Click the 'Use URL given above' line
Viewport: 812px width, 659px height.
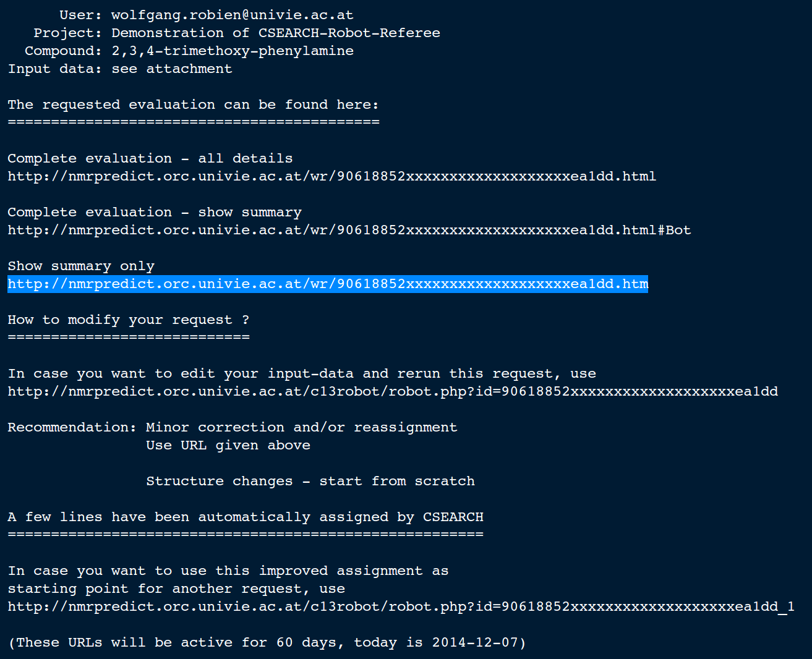coord(228,445)
